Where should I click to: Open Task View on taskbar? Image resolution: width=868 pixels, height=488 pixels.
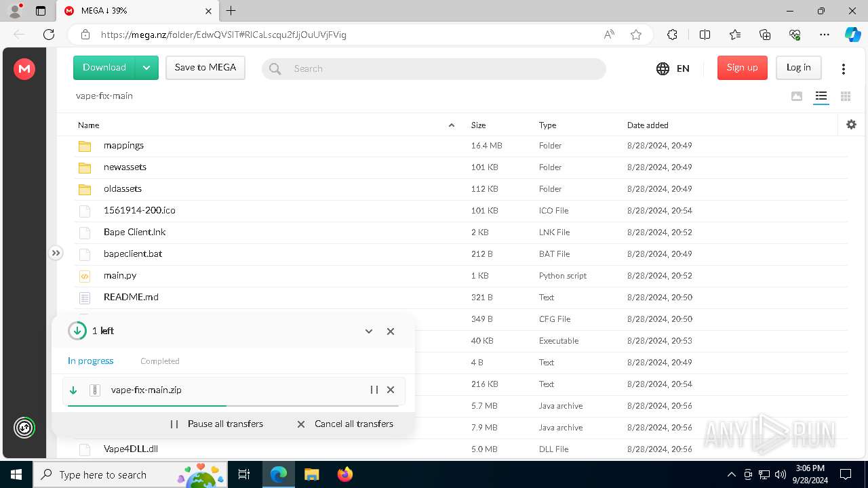click(244, 474)
